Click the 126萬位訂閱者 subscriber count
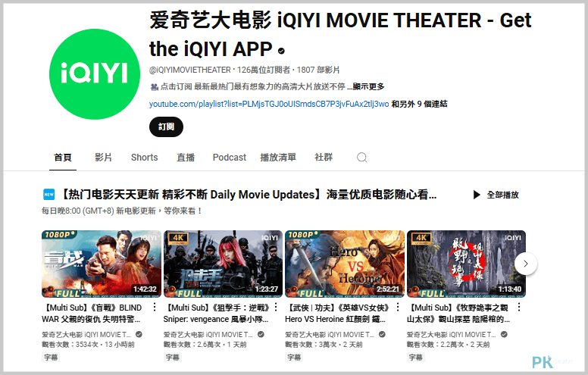The width and height of the screenshot is (588, 375). (264, 70)
